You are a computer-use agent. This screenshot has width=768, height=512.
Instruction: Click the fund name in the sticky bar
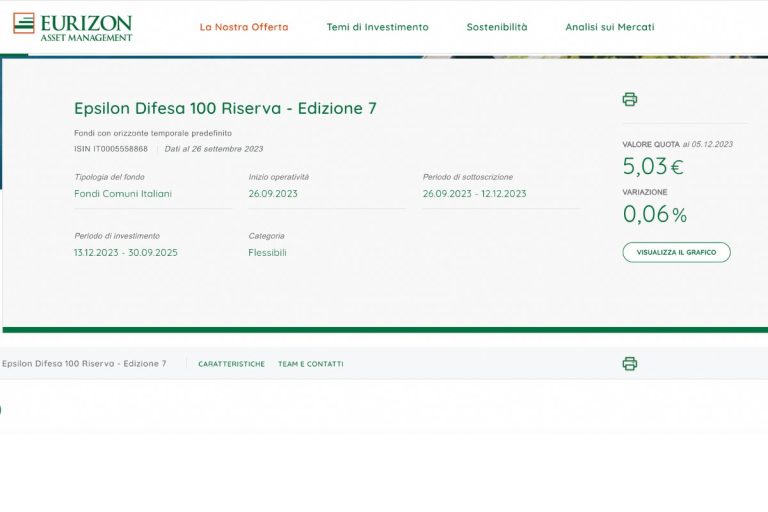(x=84, y=364)
